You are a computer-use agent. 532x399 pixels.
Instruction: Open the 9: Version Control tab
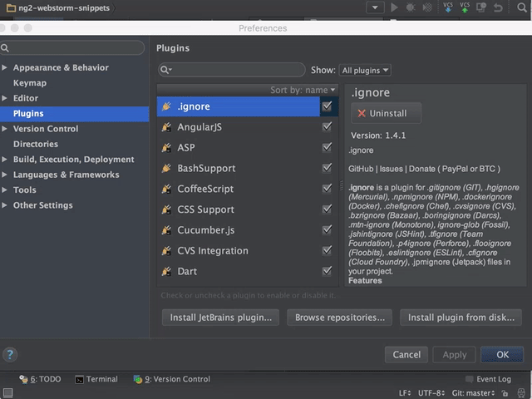pyautogui.click(x=172, y=379)
